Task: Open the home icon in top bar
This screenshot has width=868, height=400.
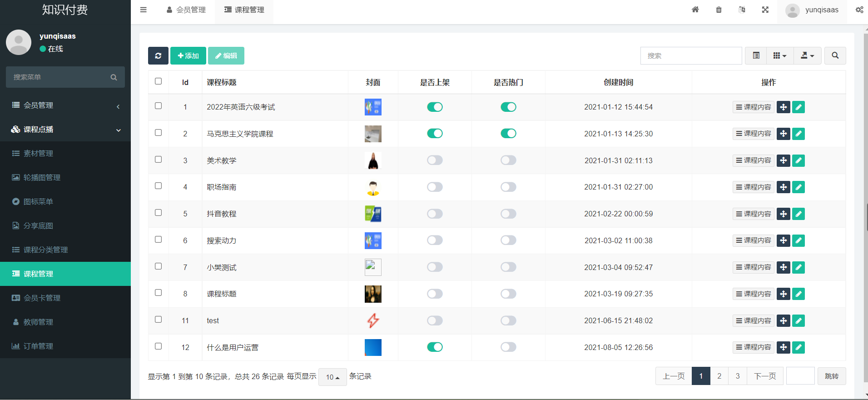Action: 695,10
